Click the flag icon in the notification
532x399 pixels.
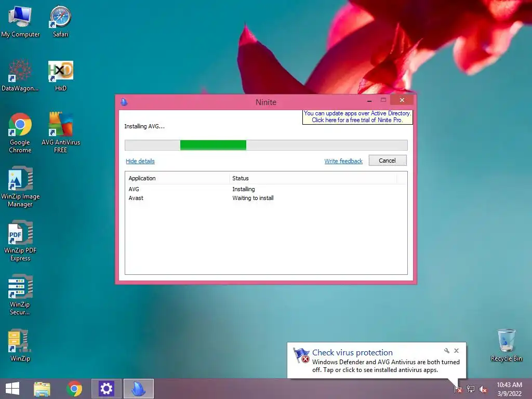click(301, 355)
